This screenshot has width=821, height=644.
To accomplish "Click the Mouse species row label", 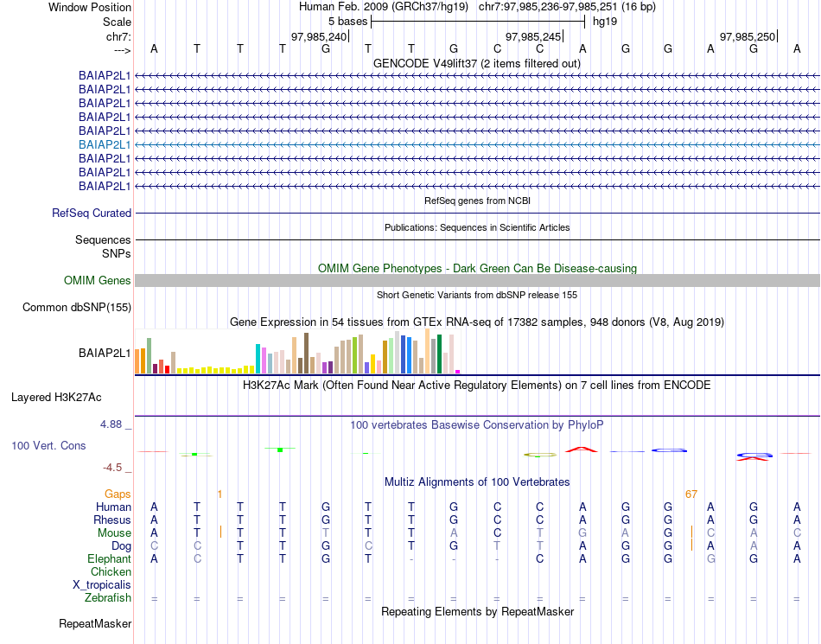I will [114, 533].
